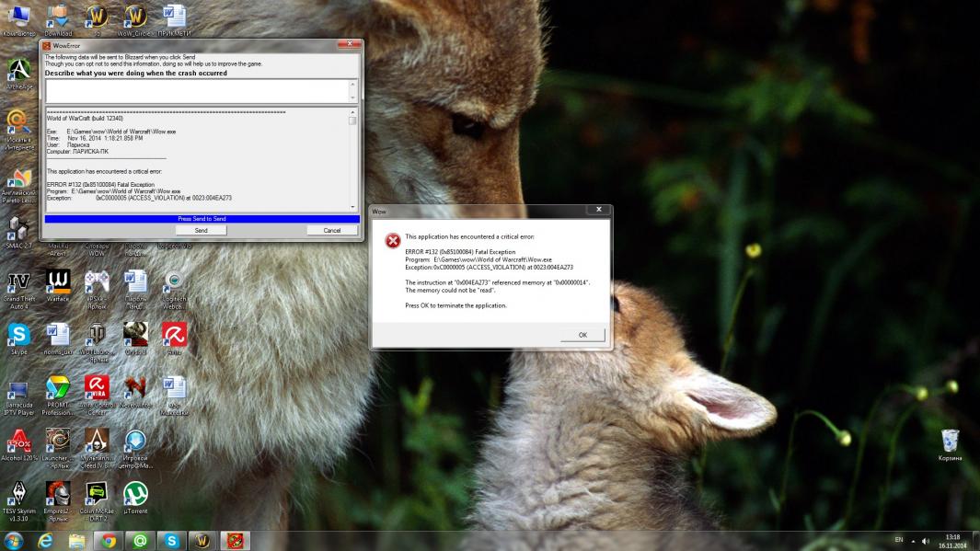Open Google Chrome from the taskbar
Screen dimensions: 980x551
tap(108, 541)
